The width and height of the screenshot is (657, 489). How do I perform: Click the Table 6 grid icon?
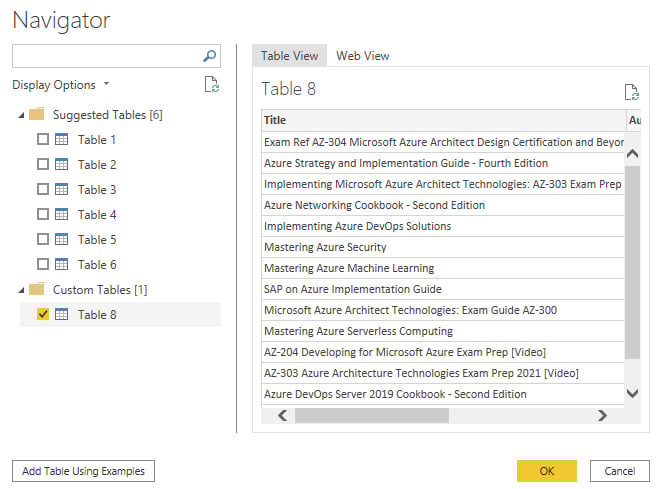[x=62, y=264]
